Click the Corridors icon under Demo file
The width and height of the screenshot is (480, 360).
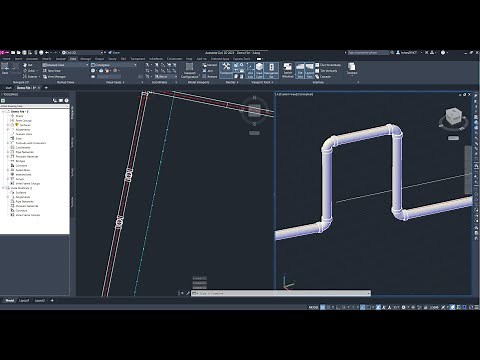click(12, 165)
